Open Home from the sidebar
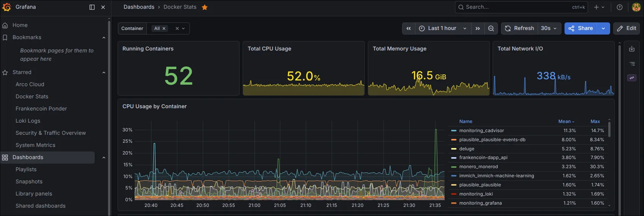Image resolution: width=644 pixels, height=216 pixels. [x=20, y=25]
